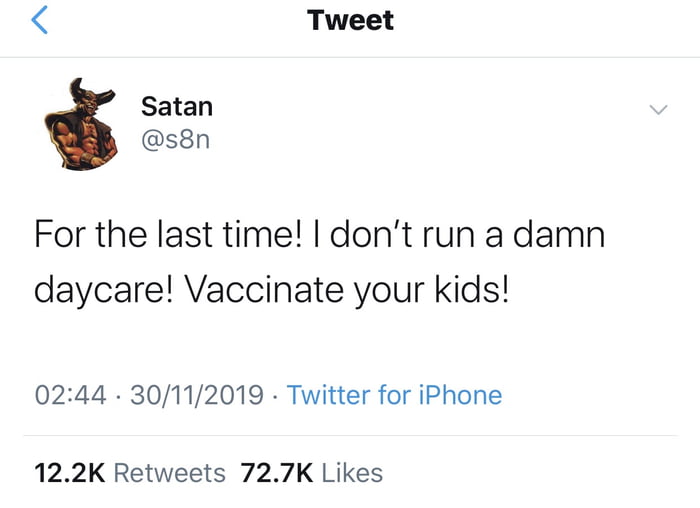Viewport: 700px width, 508px height.
Task: Tap the blue back arrow
Action: (39, 21)
